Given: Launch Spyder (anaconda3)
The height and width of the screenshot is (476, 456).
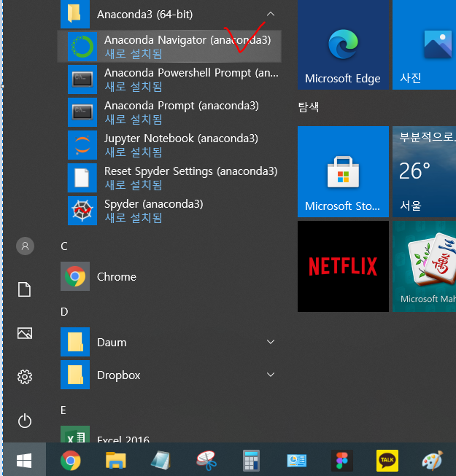Looking at the screenshot, I should 169,211.
